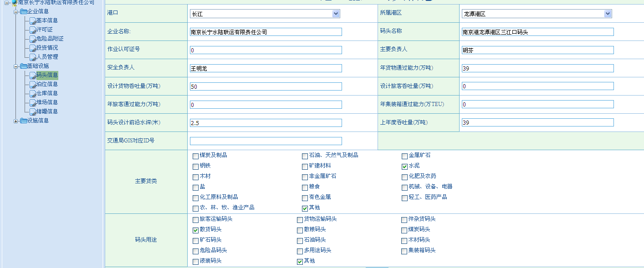Enable the 集装箱码头 checkbox
This screenshot has height=268, width=644.
pyautogui.click(x=404, y=251)
